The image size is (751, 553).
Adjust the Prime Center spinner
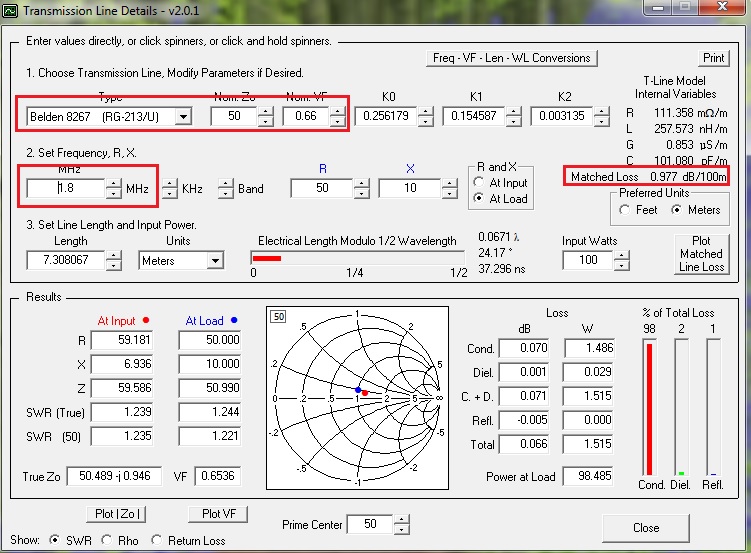(402, 524)
